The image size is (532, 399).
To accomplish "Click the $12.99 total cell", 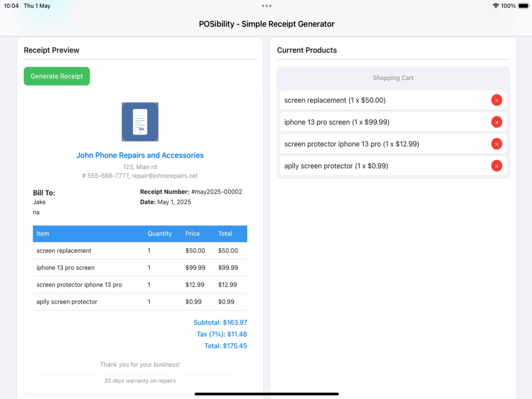I will 228,285.
